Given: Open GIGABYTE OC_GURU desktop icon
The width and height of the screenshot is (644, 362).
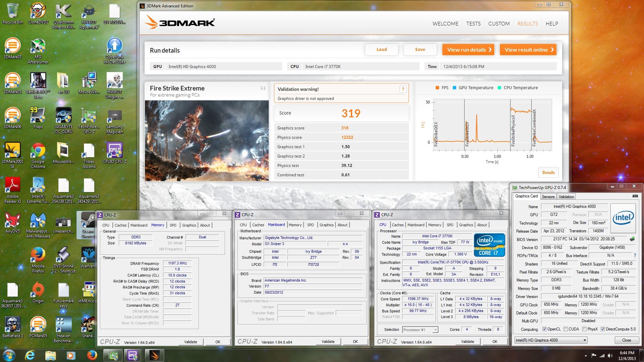Looking at the screenshot, I should point(63,121).
